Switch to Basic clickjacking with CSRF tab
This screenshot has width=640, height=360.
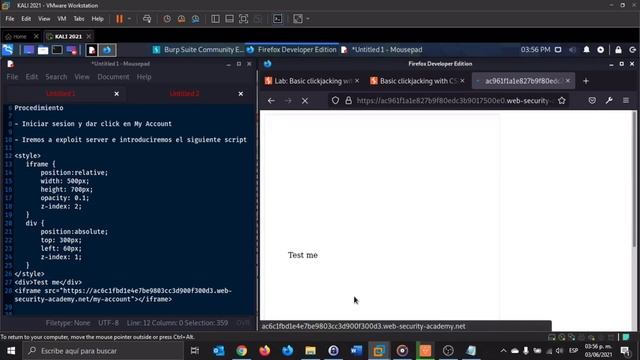point(417,81)
